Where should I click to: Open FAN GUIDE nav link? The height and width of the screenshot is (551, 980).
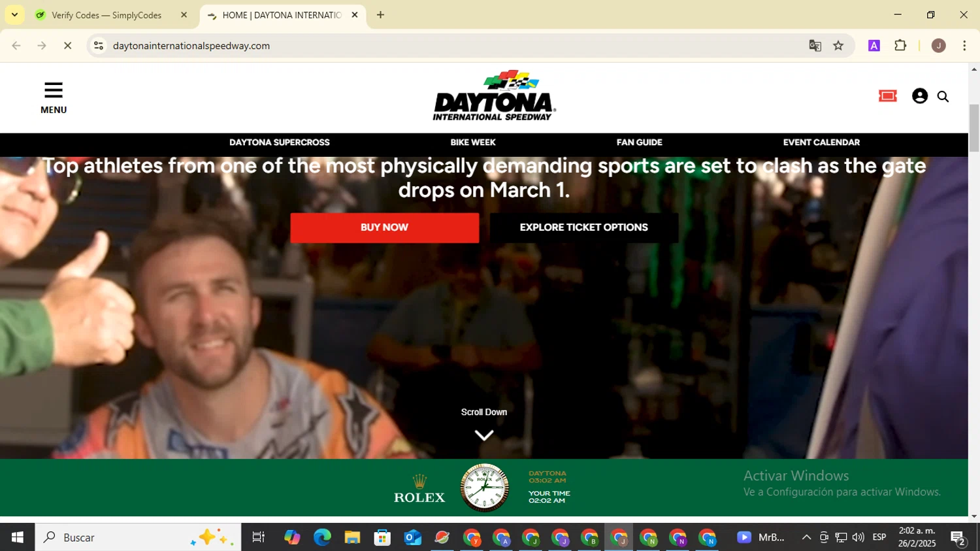(x=640, y=142)
